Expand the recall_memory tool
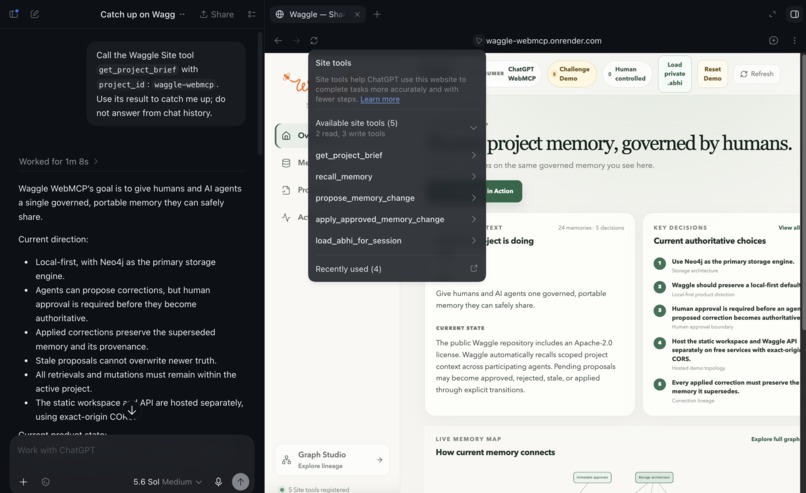The image size is (806, 493). point(396,177)
